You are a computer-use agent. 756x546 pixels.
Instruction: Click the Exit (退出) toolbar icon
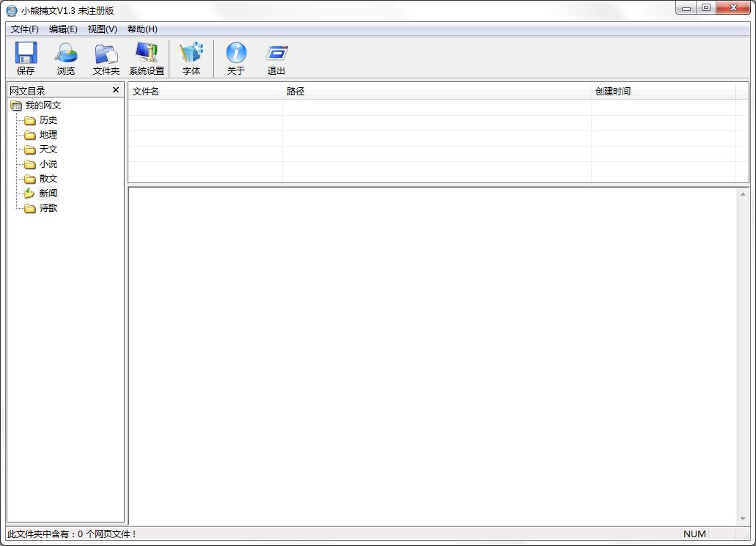(276, 58)
